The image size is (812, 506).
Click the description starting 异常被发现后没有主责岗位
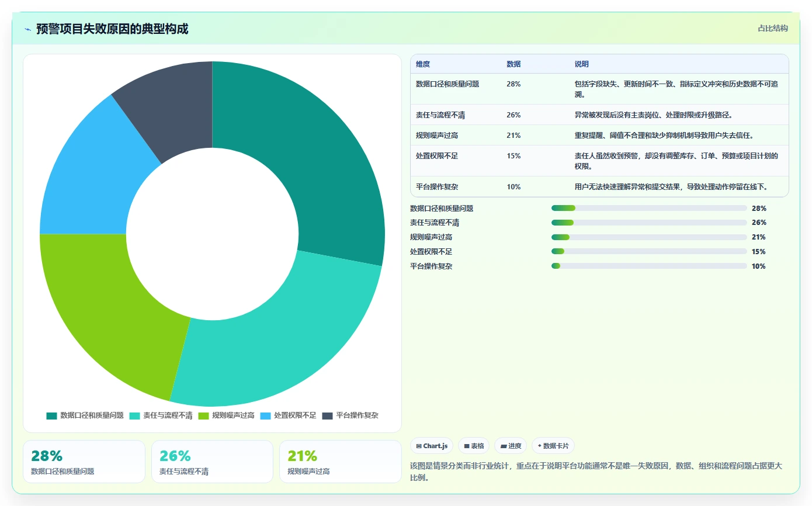654,115
